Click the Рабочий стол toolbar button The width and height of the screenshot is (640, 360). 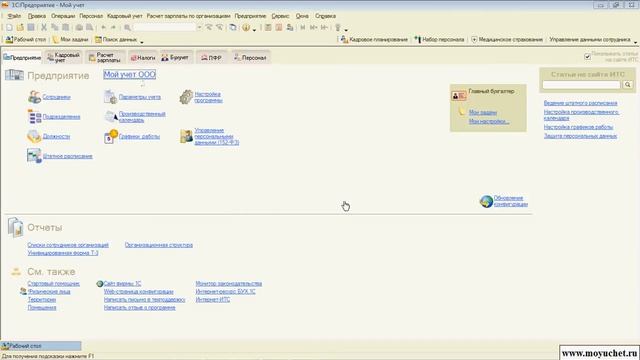pyautogui.click(x=25, y=40)
